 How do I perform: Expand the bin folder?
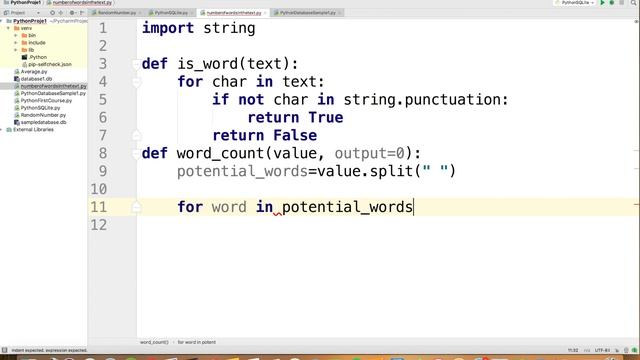(x=16, y=36)
